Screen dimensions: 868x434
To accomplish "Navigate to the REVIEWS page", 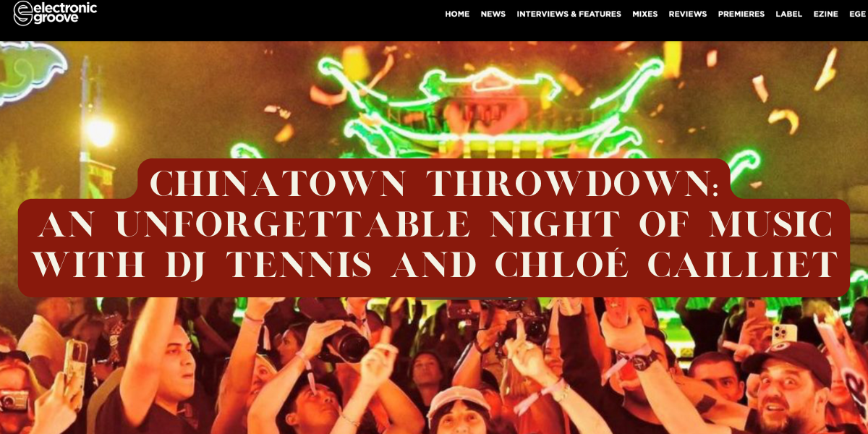I will coord(688,14).
